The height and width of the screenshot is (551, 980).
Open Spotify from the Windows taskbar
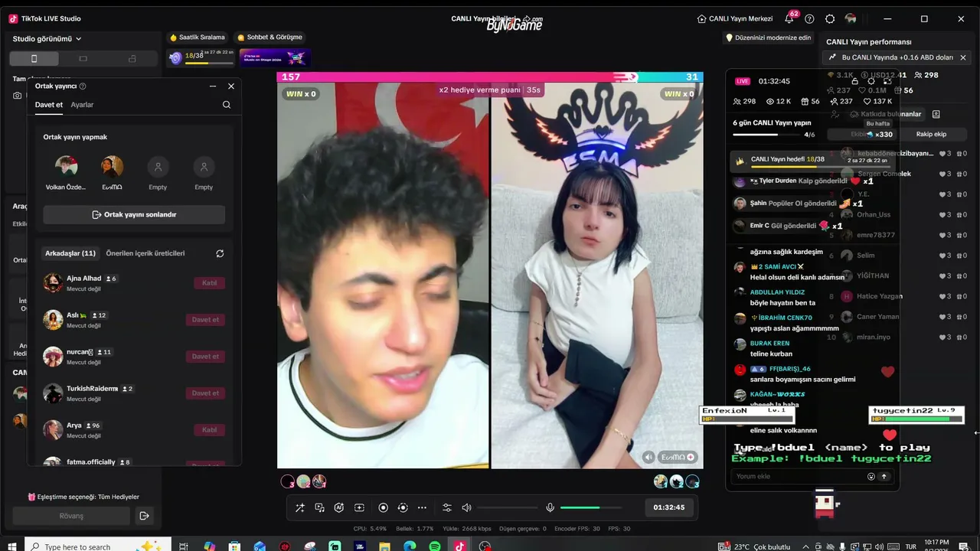coord(435,546)
